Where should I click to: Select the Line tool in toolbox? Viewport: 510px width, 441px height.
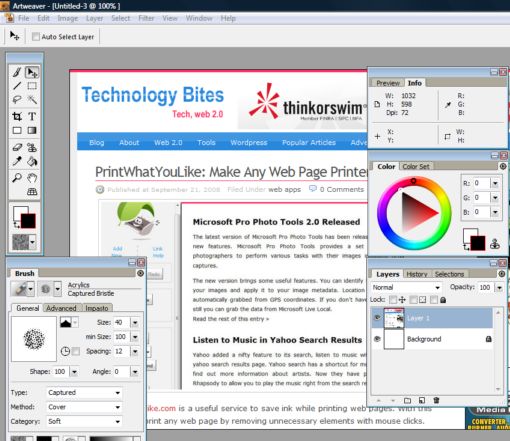[x=17, y=86]
